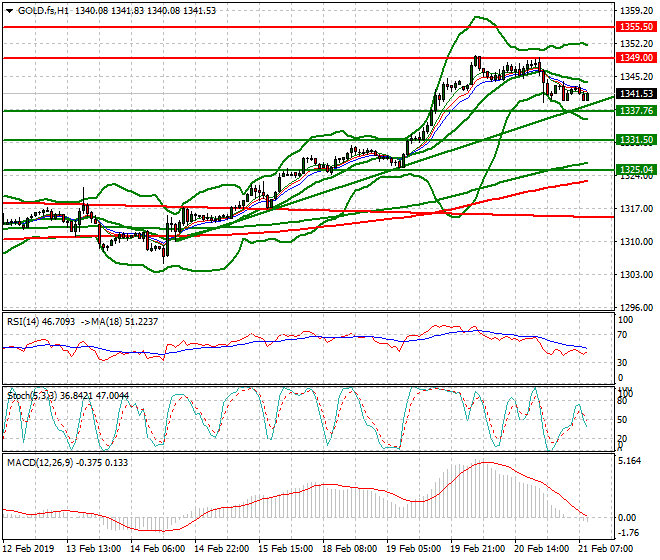Click the 19 Feb 21:00 time axis label

tap(478, 549)
